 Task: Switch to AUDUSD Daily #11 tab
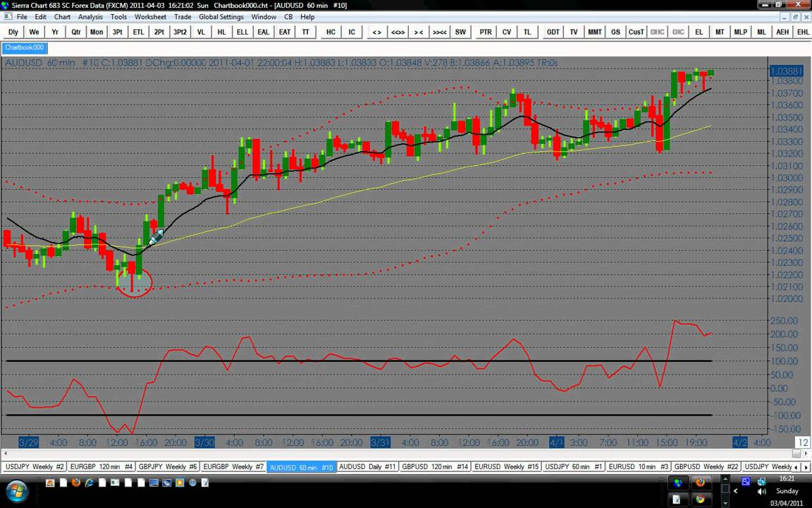pyautogui.click(x=367, y=467)
